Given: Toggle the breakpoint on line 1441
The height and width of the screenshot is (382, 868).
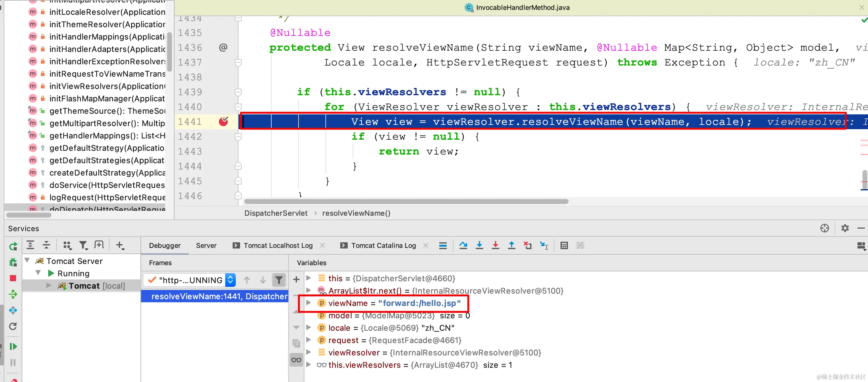Looking at the screenshot, I should tap(223, 121).
